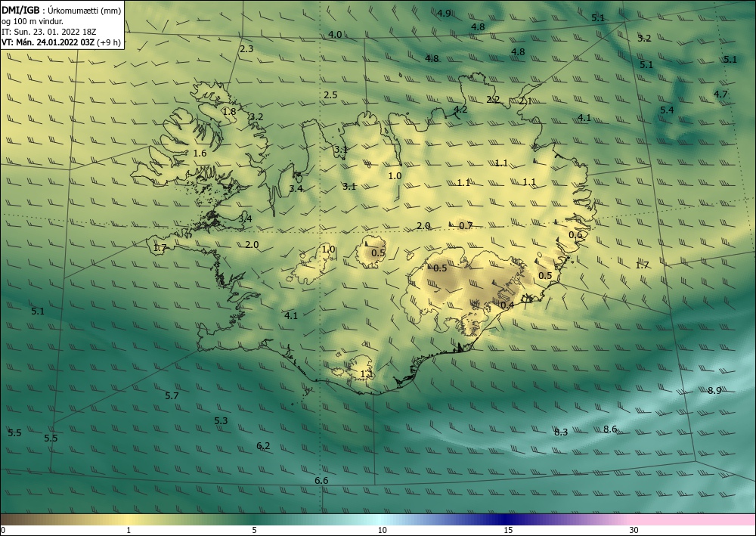Viewport: 756px width, 536px height.
Task: Click the ocean value 6.2
Action: point(263,446)
